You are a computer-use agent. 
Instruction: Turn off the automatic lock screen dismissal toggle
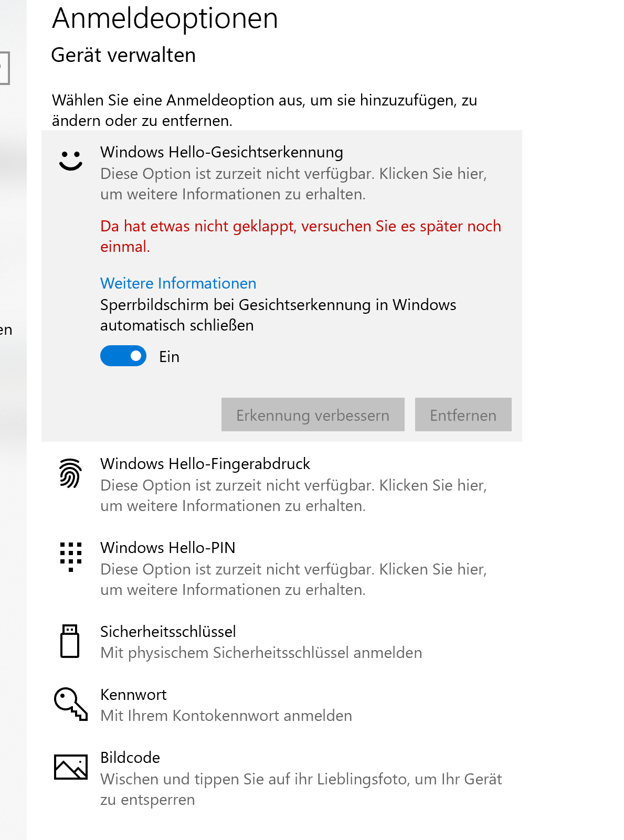point(123,356)
